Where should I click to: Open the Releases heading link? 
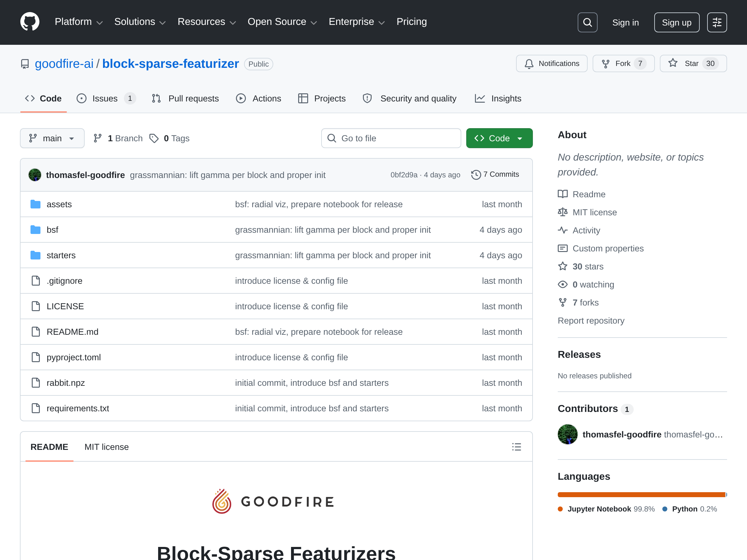click(x=579, y=354)
